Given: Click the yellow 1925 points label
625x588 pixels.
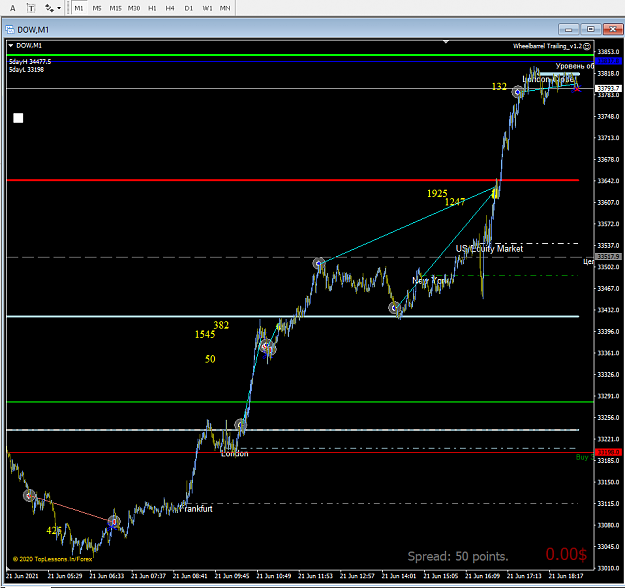Looking at the screenshot, I should pyautogui.click(x=437, y=194).
